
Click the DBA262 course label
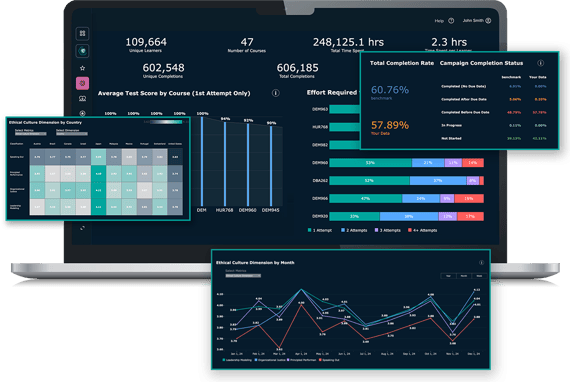click(320, 181)
